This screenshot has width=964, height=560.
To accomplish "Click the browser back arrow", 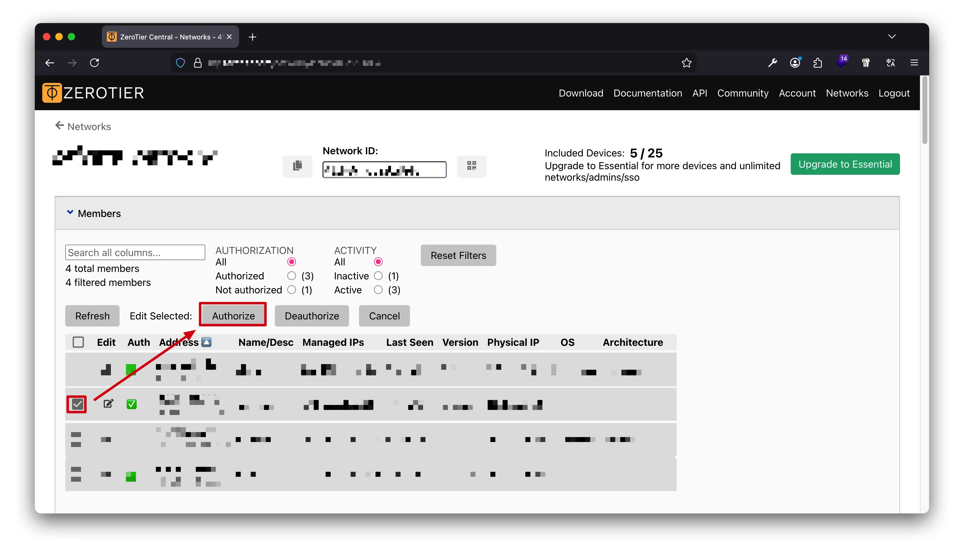I will (50, 63).
